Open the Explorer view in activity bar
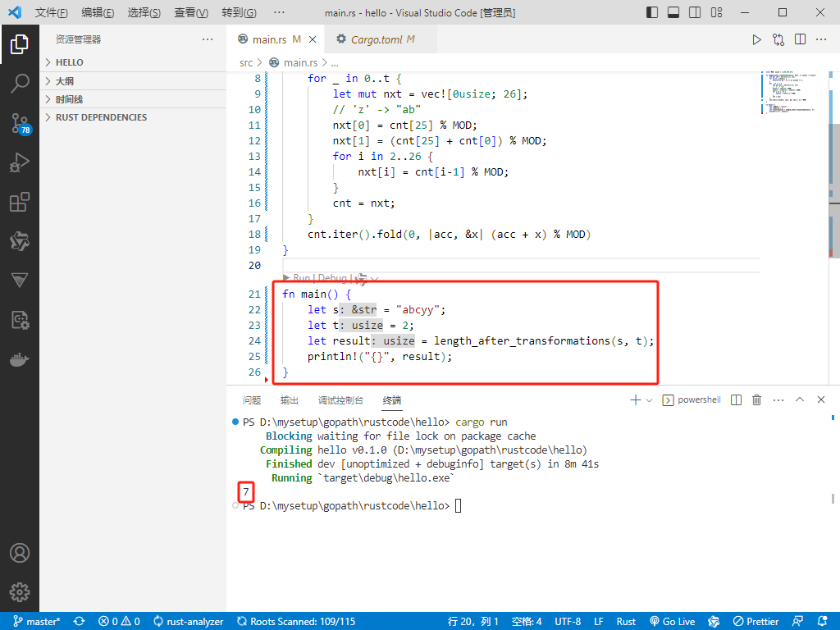The image size is (840, 630). pos(20,44)
